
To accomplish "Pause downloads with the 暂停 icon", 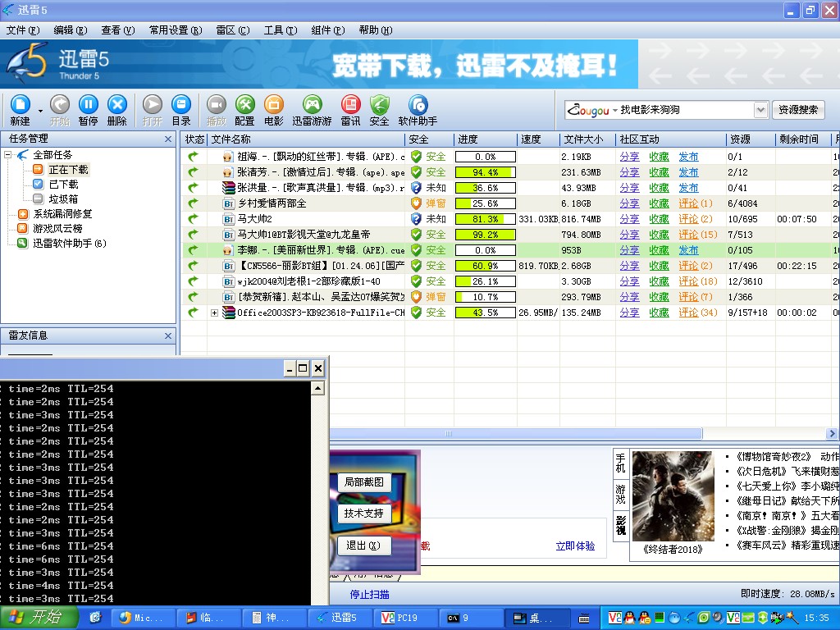I will pyautogui.click(x=88, y=105).
